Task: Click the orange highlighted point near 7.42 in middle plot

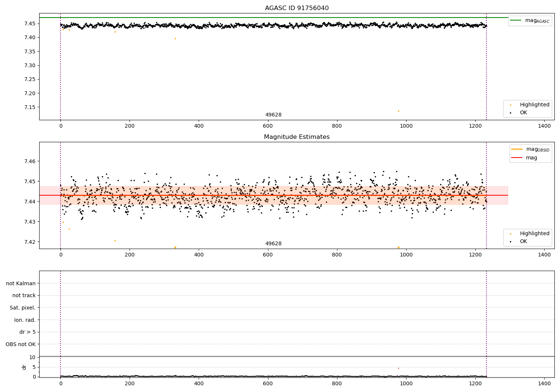Action: [x=115, y=240]
